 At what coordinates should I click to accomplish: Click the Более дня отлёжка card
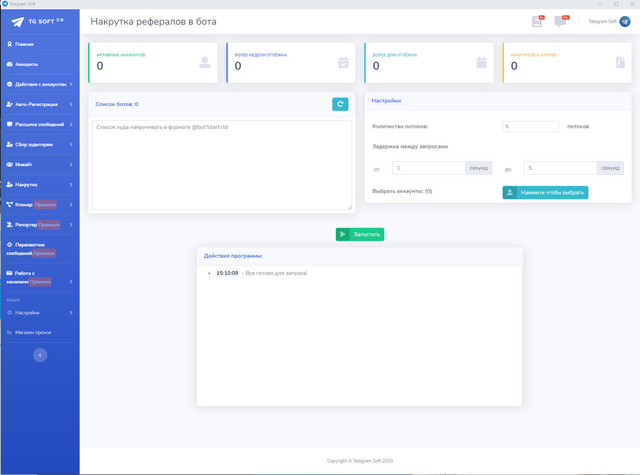pyautogui.click(x=429, y=62)
